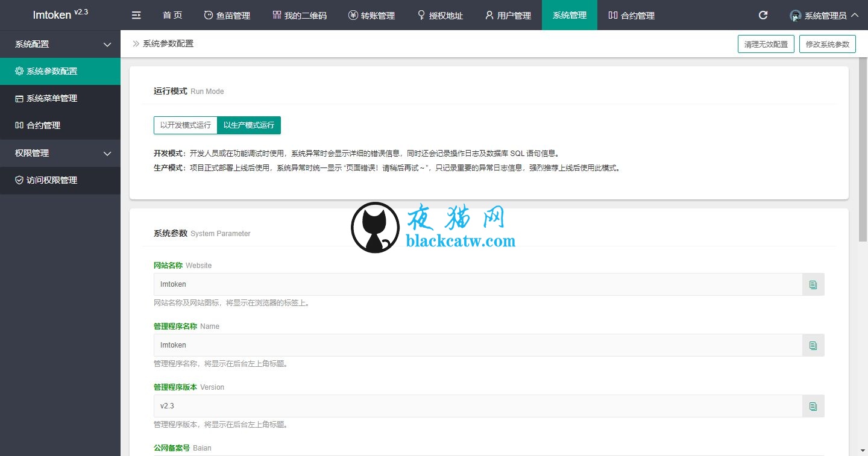Click the 系统参数配置 breadcrumb text
The height and width of the screenshot is (456, 868).
tap(168, 43)
